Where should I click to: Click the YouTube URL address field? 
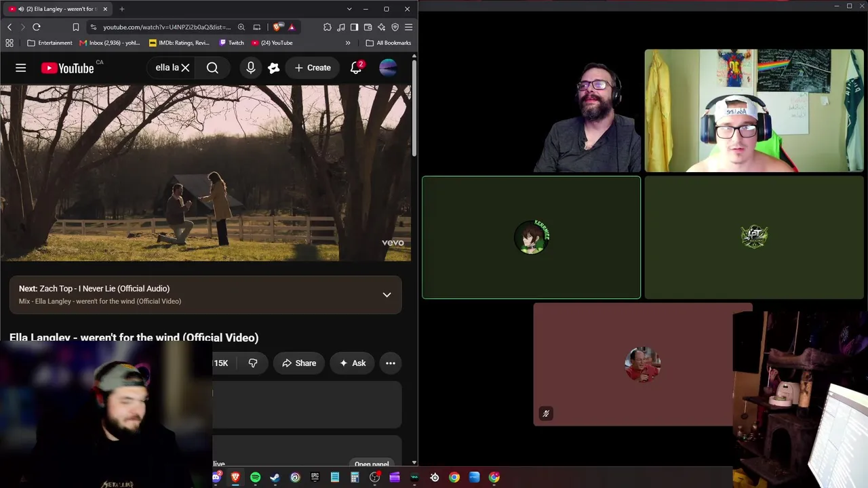167,27
